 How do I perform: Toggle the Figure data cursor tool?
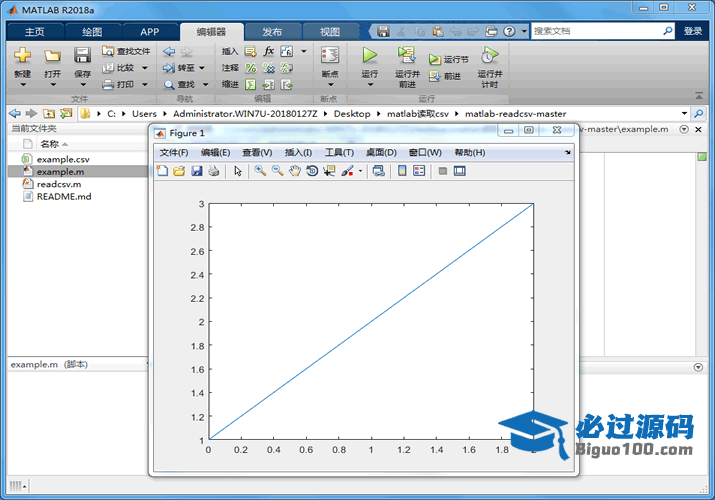[329, 171]
